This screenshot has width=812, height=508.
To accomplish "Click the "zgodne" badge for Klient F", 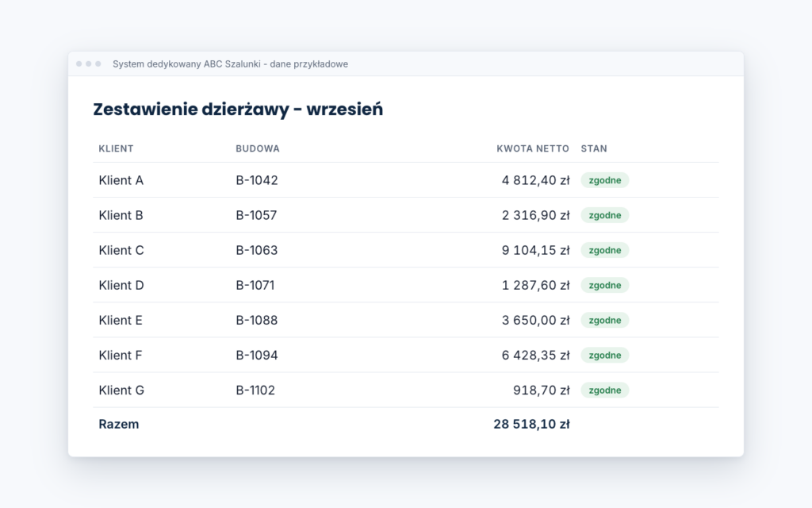I will [x=605, y=355].
